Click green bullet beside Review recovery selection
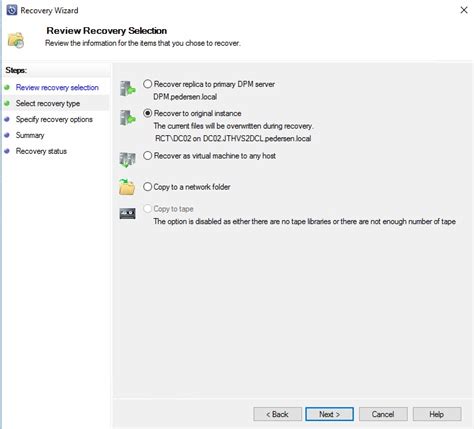This screenshot has height=429, width=474. [7, 87]
